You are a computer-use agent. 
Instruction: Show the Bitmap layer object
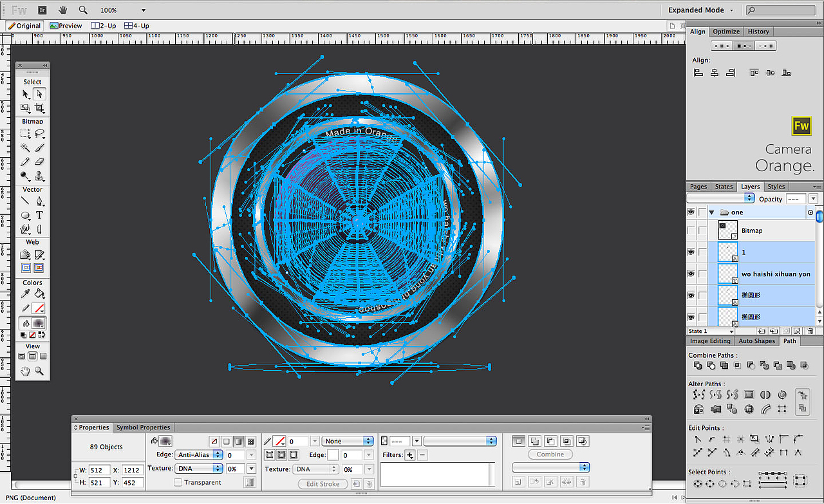(x=691, y=230)
